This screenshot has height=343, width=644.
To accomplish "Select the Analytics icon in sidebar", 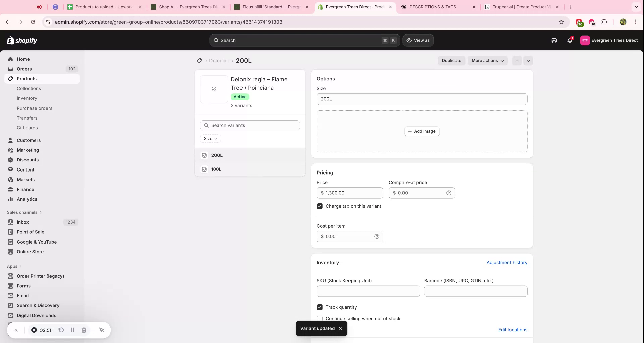I will (x=10, y=199).
